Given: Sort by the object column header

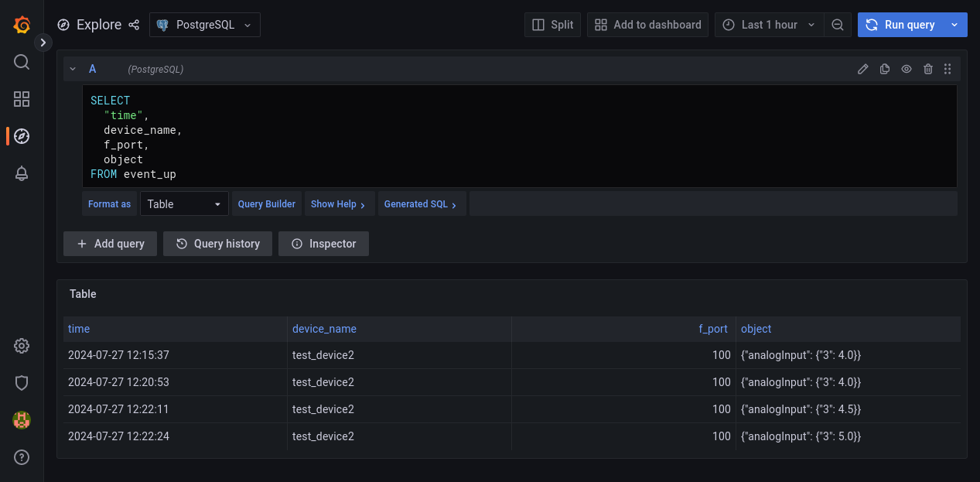Looking at the screenshot, I should [756, 329].
